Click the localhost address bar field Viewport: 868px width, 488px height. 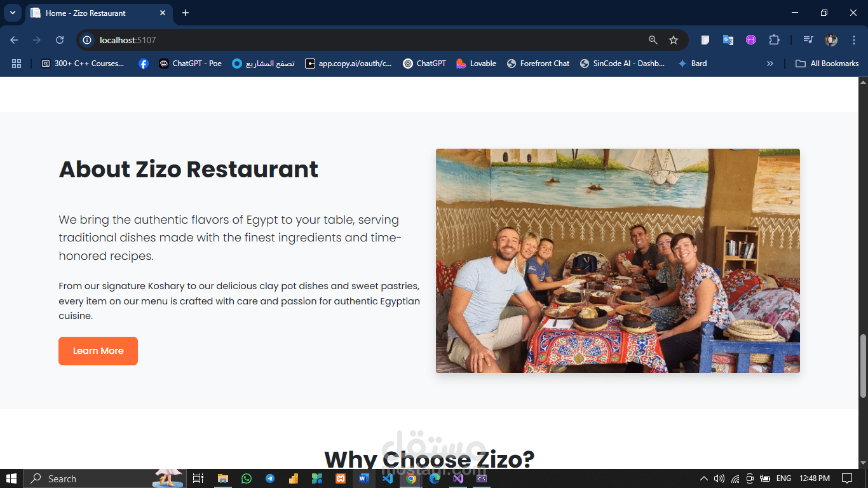[x=369, y=40]
